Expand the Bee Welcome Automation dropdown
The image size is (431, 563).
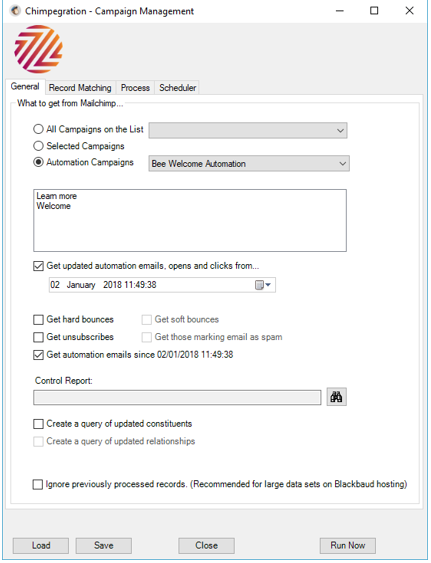coord(249,164)
